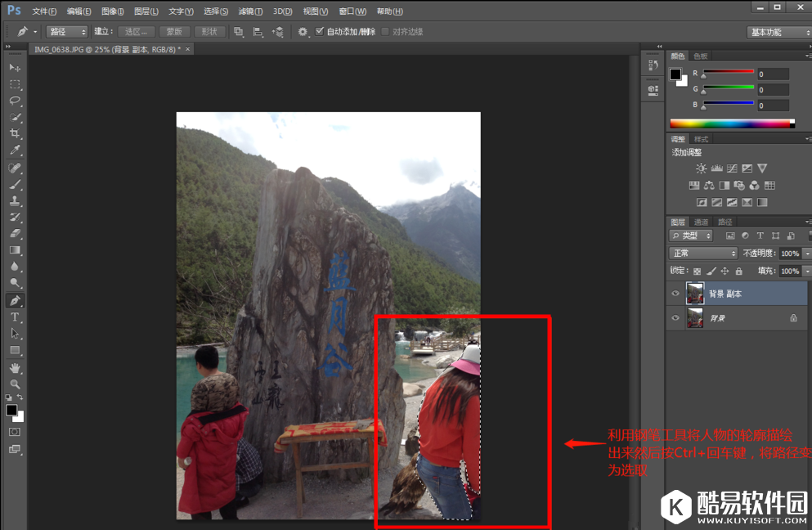This screenshot has width=812, height=530.
Task: Open the 路径 pen mode dropdown
Action: [67, 32]
